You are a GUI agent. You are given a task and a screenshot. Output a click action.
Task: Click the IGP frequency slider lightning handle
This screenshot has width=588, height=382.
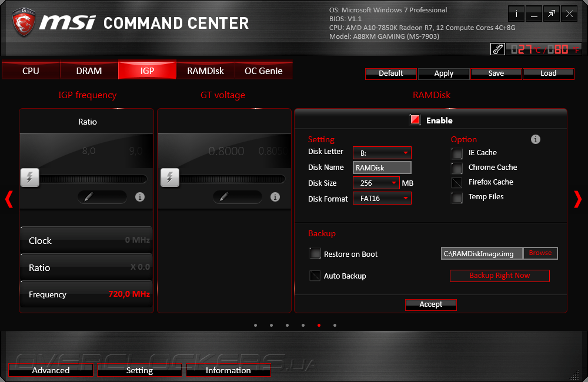click(29, 177)
